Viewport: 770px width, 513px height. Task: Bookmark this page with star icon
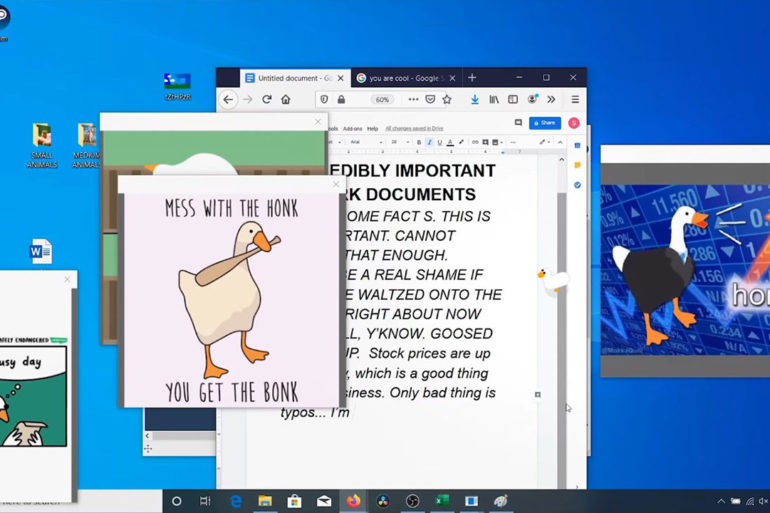point(447,100)
